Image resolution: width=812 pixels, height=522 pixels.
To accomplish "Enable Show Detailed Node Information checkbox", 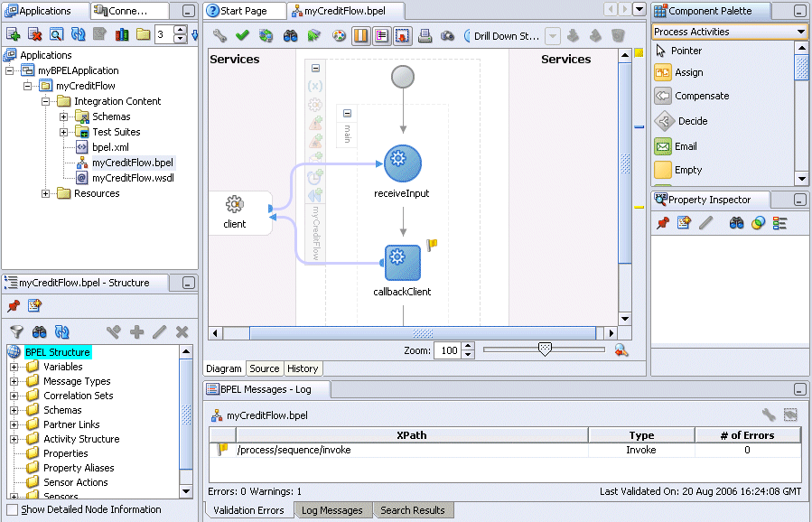I will (x=12, y=509).
